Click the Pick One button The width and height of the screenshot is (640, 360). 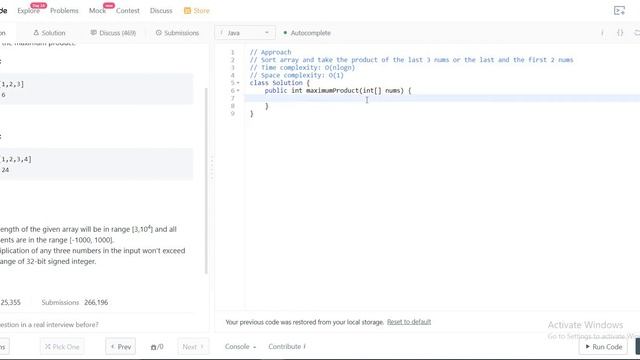[x=62, y=347]
